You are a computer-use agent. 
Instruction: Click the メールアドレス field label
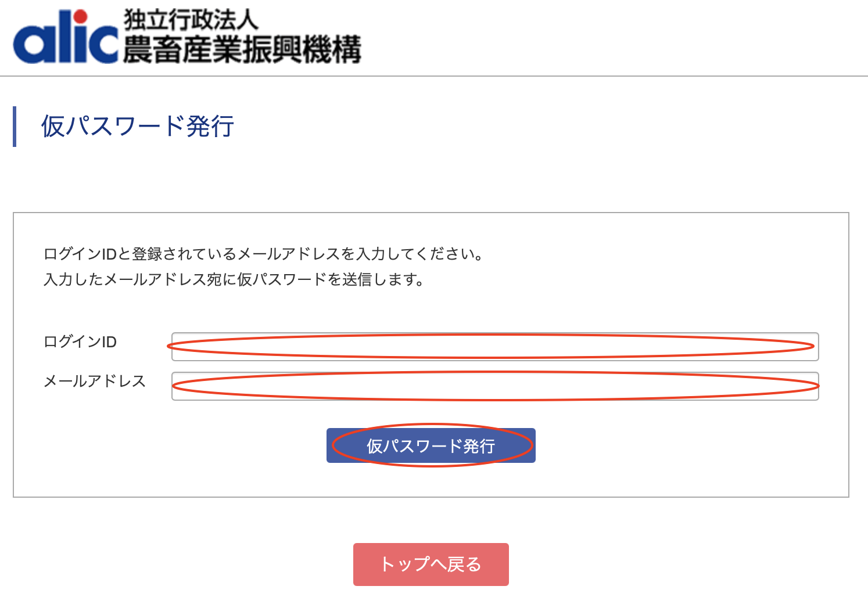click(95, 382)
